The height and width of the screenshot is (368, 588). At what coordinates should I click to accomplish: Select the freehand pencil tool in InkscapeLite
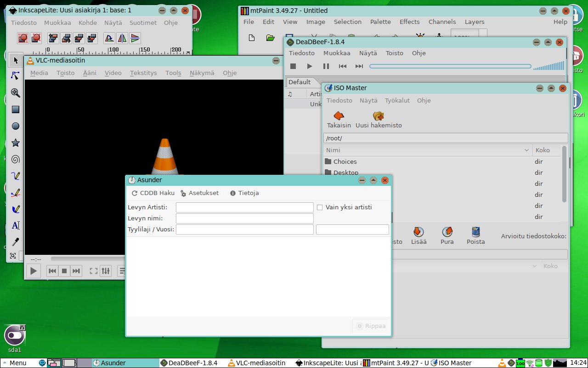[15, 176]
